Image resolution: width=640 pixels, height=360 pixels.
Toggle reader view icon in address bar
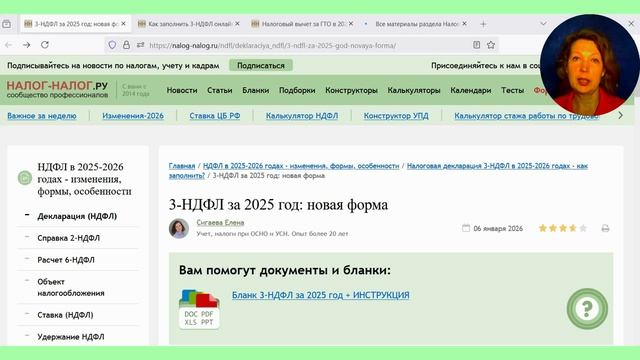(x=476, y=45)
